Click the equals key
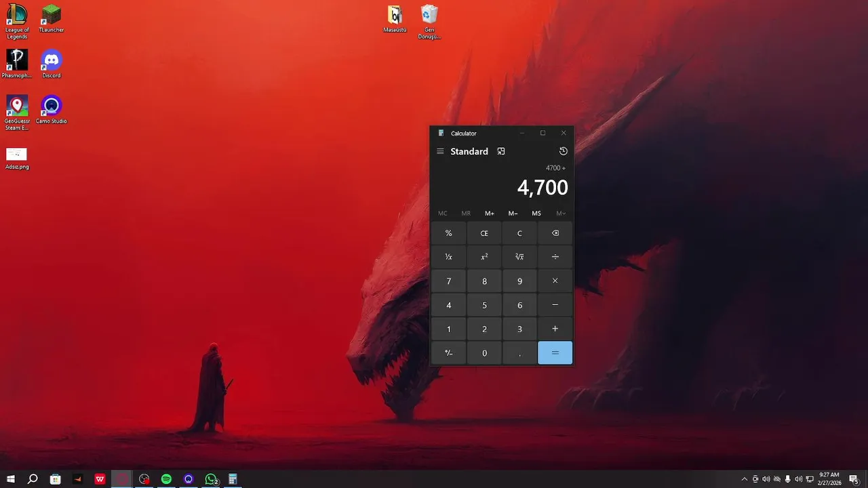 coord(555,352)
